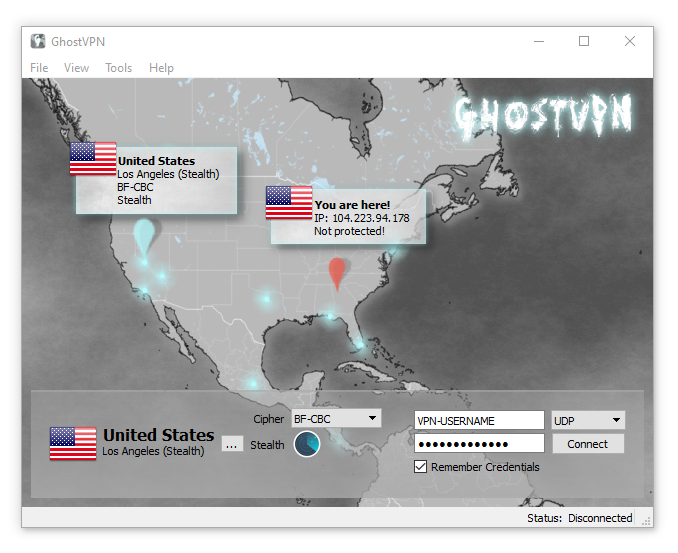The height and width of the screenshot is (553, 678).
Task: Focus the VPN-USERNAME input field
Action: click(x=479, y=420)
